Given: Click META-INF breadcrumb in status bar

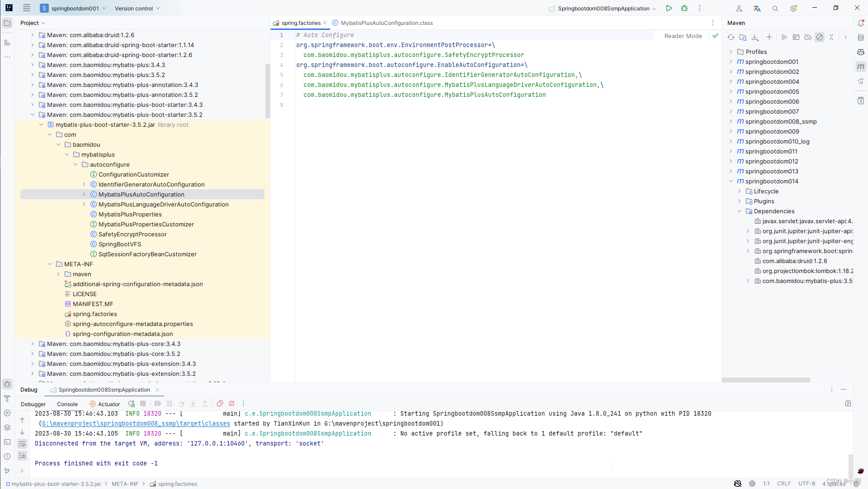Looking at the screenshot, I should (x=125, y=484).
